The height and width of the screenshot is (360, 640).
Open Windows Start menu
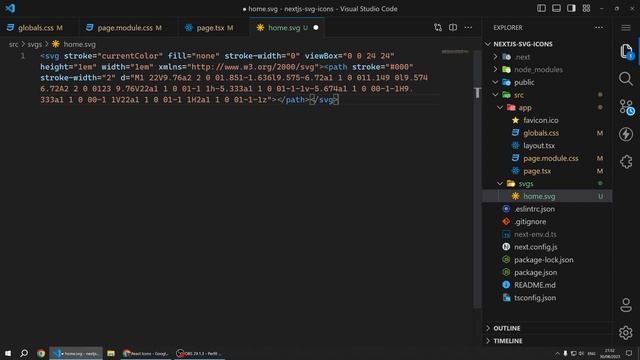(8, 353)
